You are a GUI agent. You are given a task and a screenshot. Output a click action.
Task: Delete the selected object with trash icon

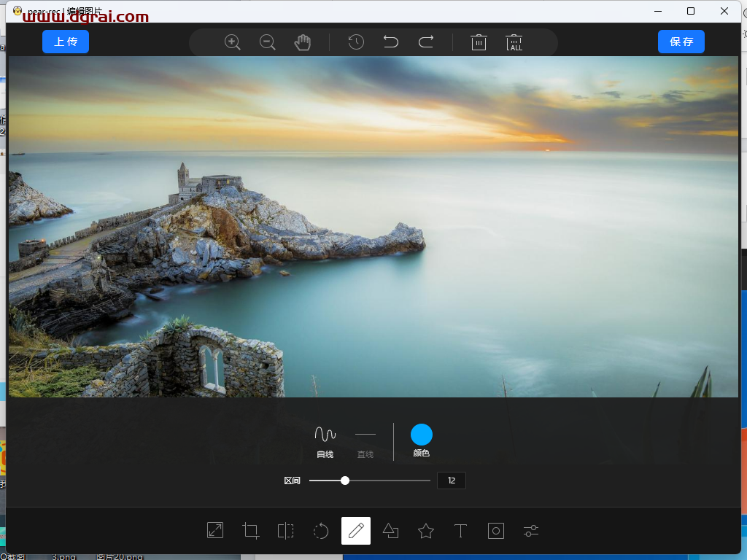[x=479, y=42]
